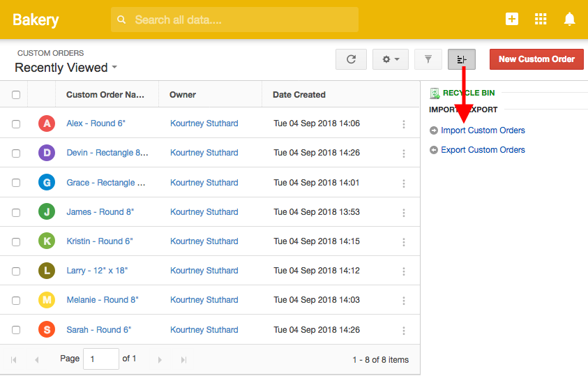Open James - Round 8" order
The height and width of the screenshot is (376, 588).
[100, 212]
